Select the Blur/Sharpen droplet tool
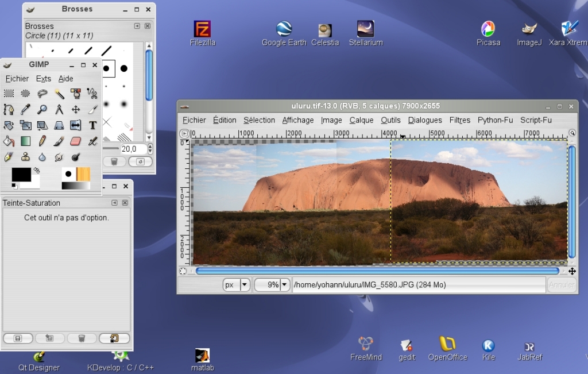 click(x=42, y=157)
